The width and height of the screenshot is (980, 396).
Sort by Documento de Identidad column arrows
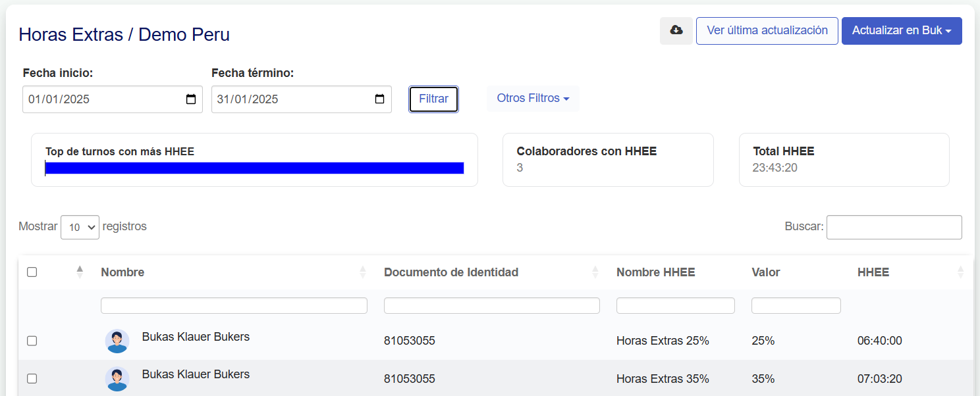pos(595,272)
